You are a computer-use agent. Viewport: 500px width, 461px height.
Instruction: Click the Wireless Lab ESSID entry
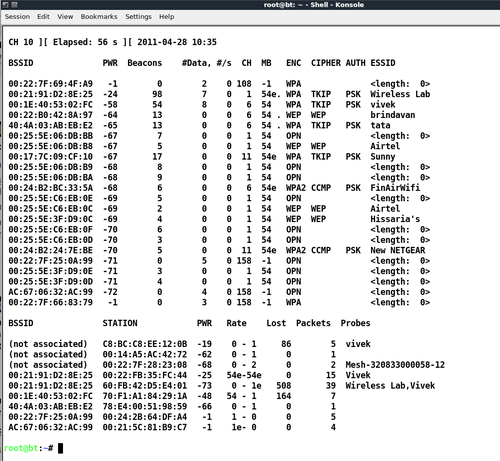[x=400, y=94]
